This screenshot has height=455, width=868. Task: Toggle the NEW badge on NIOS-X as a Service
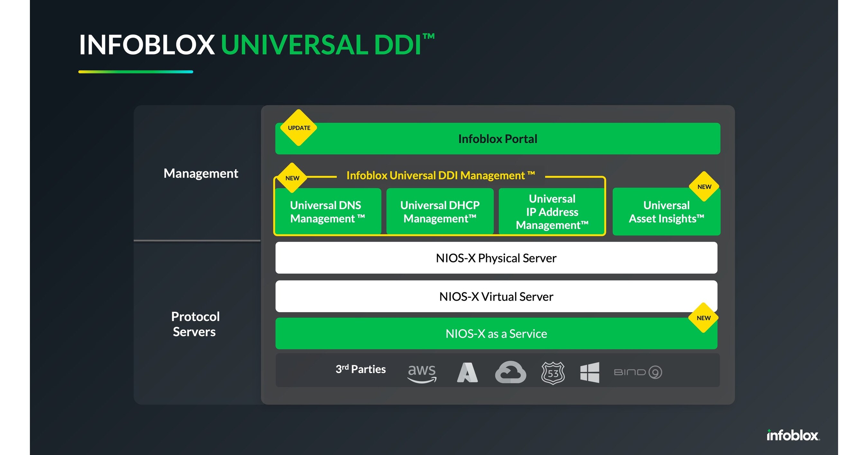[704, 318]
